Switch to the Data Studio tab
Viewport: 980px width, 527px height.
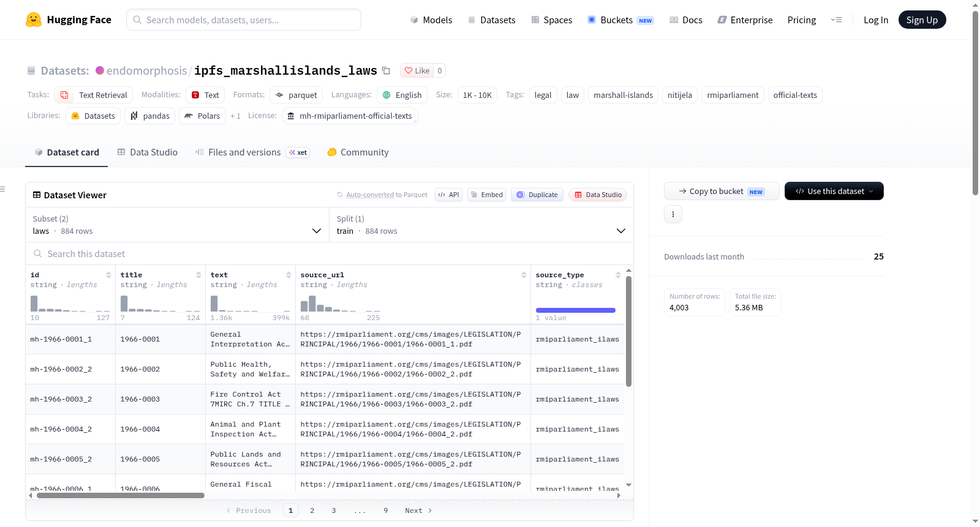[148, 152]
